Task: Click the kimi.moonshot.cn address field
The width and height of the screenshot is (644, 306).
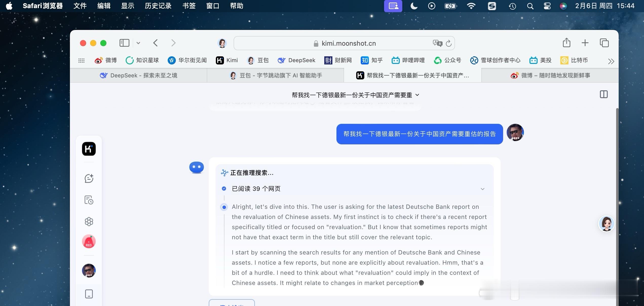Action: (x=344, y=43)
